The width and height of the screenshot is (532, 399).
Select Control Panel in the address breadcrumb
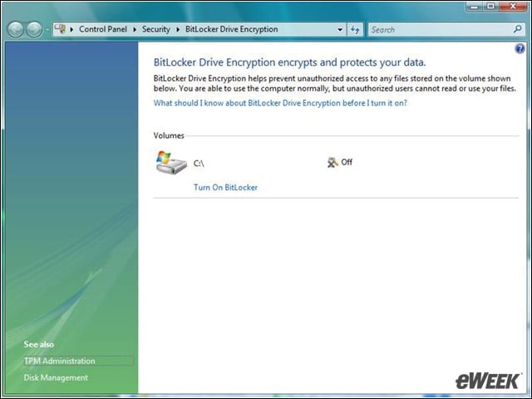(103, 29)
